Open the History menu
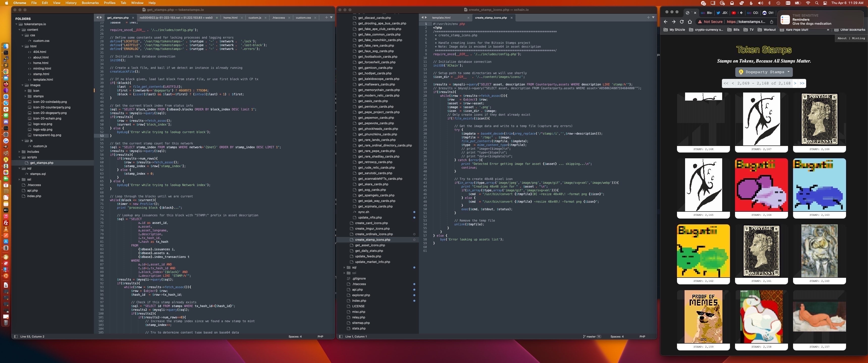The image size is (868, 363). (x=71, y=3)
